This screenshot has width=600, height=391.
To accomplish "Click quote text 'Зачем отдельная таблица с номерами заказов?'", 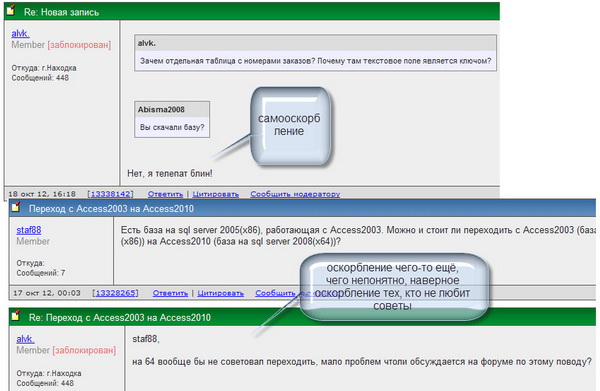I will coord(227,61).
